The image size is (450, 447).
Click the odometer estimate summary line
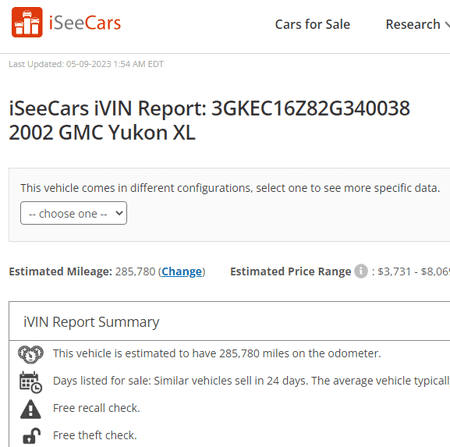click(217, 353)
